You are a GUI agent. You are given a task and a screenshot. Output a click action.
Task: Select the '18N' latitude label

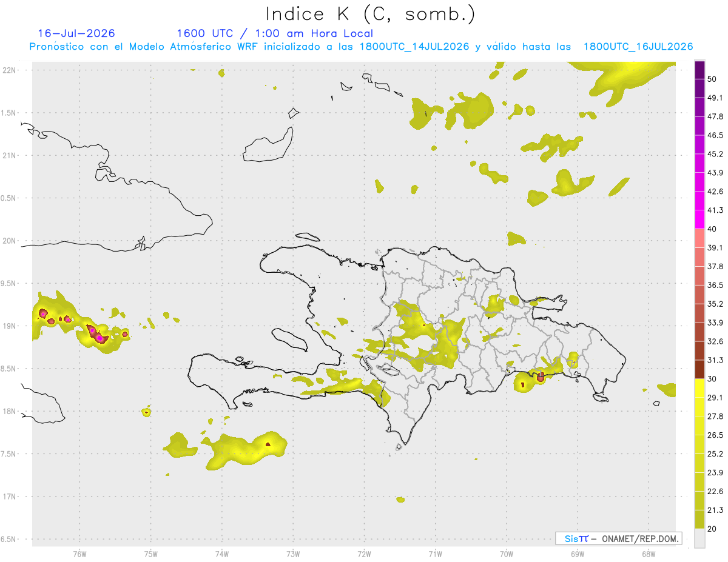(x=10, y=412)
